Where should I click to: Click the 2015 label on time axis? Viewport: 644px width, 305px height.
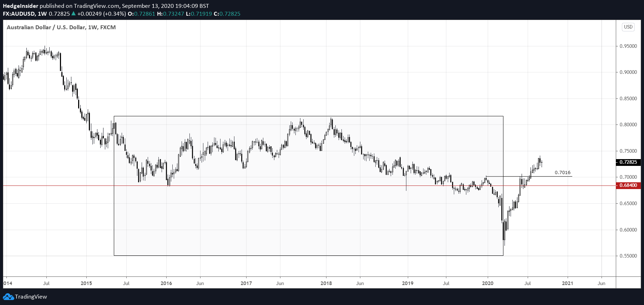86,284
